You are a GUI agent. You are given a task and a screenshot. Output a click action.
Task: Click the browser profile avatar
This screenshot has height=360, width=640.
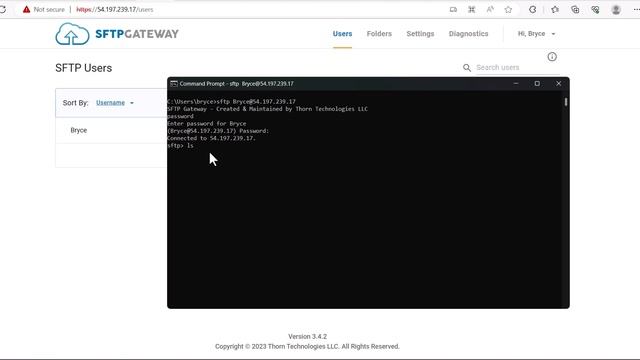point(616,9)
